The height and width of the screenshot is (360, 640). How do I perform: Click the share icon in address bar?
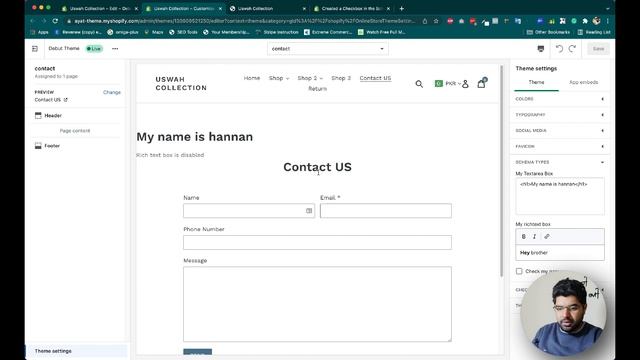(x=425, y=21)
